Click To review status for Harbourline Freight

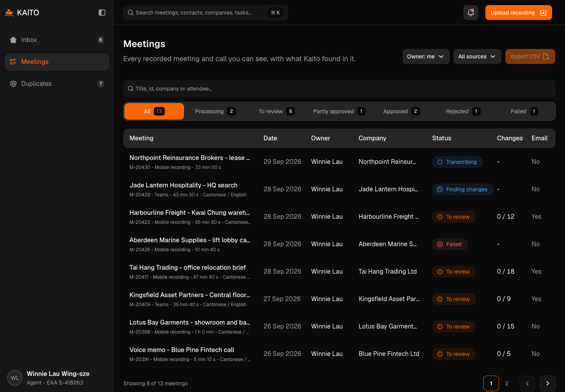(x=454, y=217)
